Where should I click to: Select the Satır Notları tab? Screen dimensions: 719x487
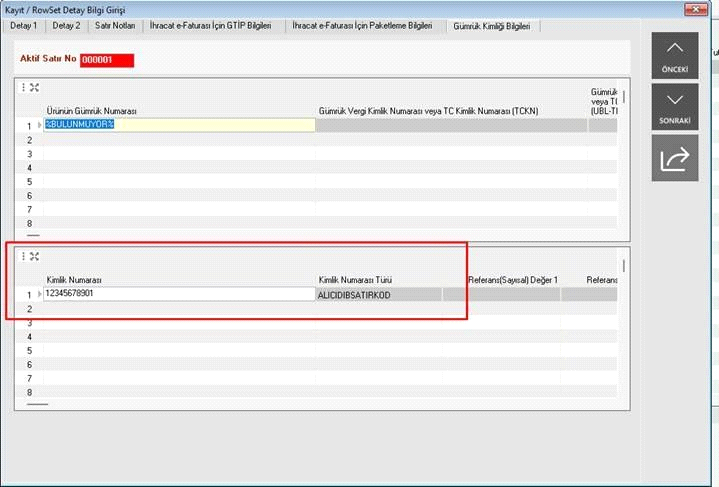(113, 25)
